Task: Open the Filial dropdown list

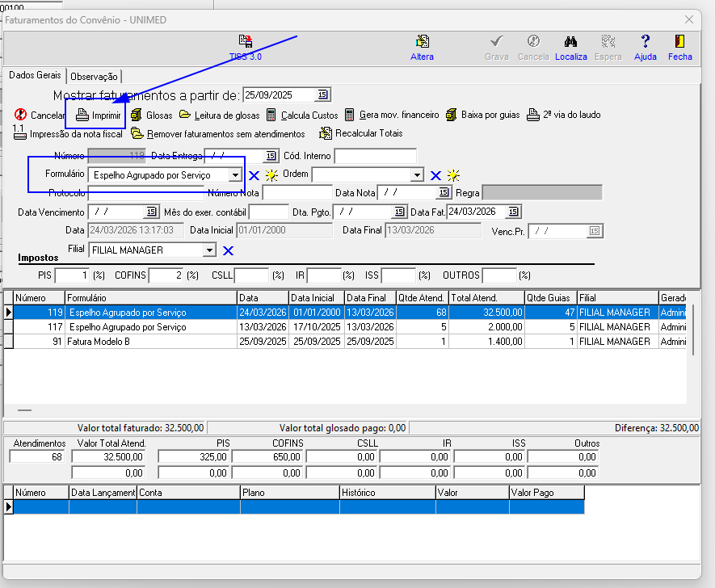Action: point(209,250)
